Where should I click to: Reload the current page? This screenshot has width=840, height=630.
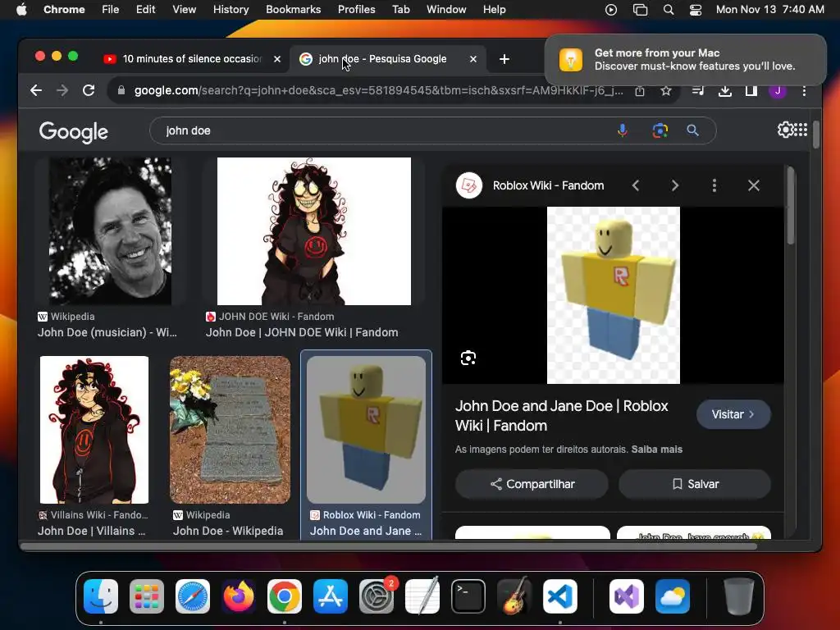pos(89,90)
